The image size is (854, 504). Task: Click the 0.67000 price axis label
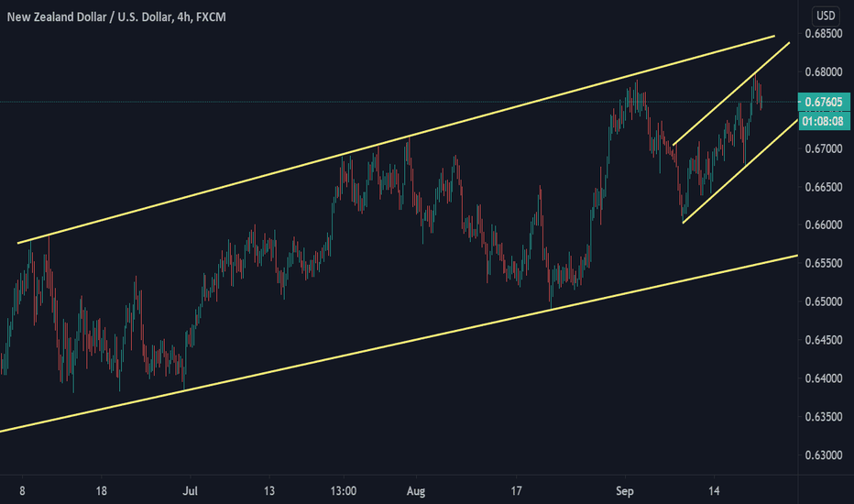(x=824, y=148)
